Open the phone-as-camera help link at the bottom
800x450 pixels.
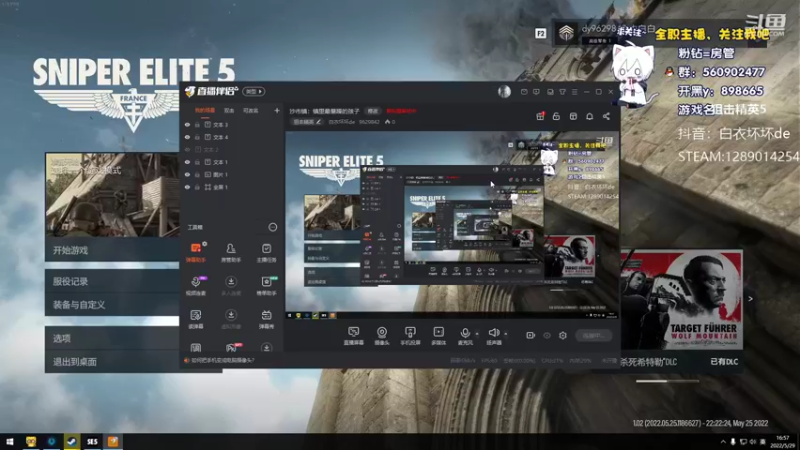click(223, 360)
